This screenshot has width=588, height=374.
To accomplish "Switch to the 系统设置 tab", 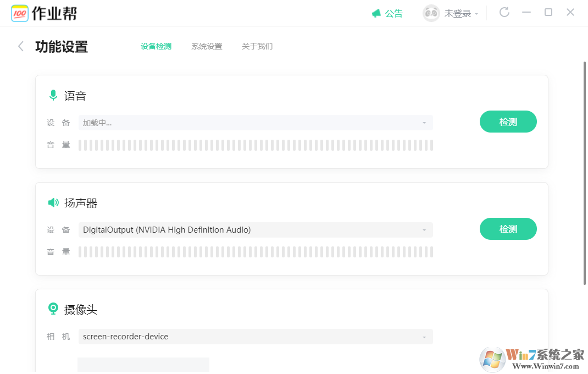I will point(207,46).
